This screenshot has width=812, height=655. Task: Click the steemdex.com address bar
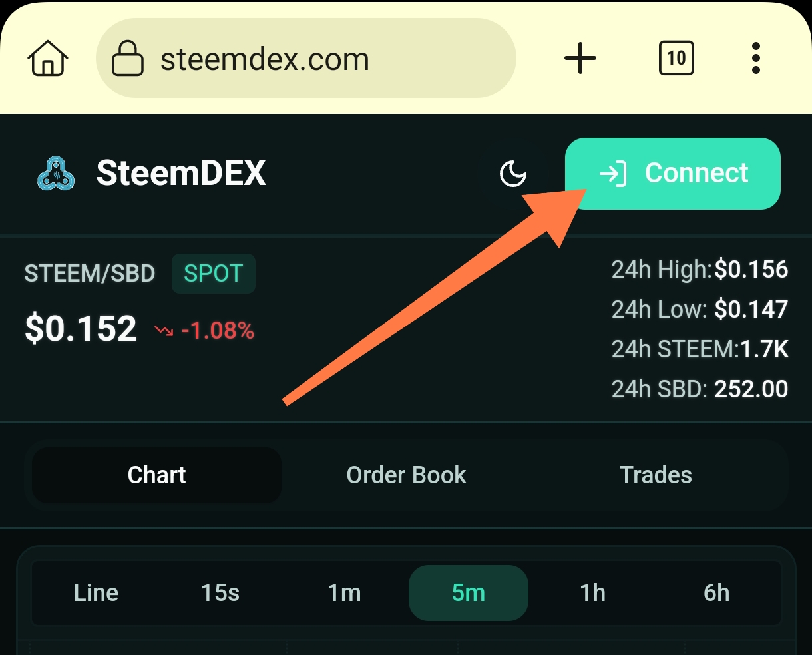pos(306,60)
